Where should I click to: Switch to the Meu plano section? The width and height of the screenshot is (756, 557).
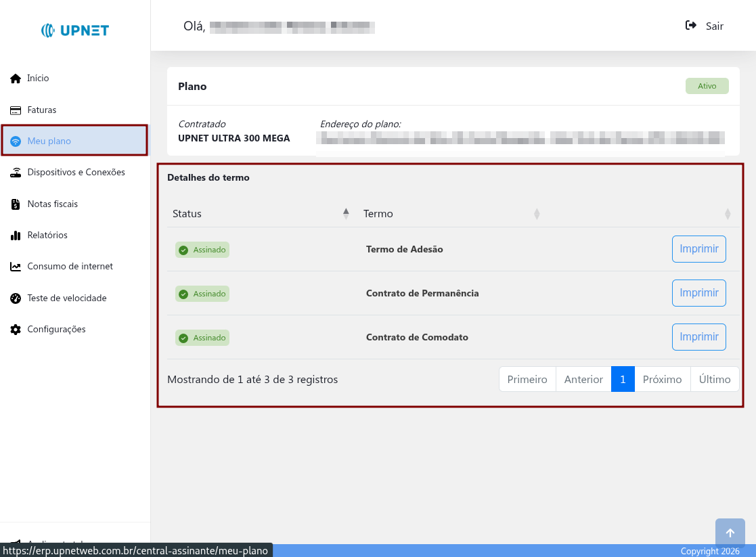coord(49,140)
